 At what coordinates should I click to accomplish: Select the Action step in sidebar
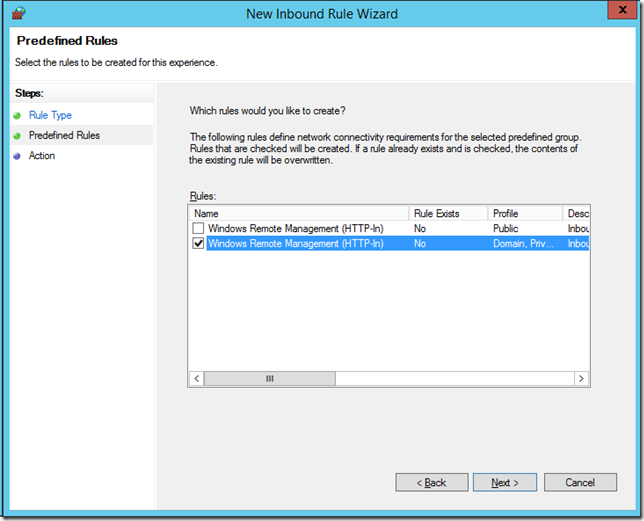tap(42, 156)
